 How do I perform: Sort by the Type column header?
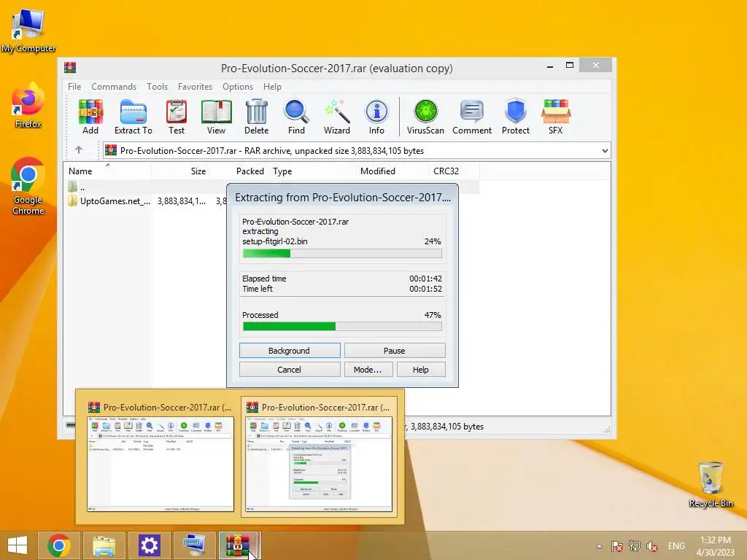point(312,171)
